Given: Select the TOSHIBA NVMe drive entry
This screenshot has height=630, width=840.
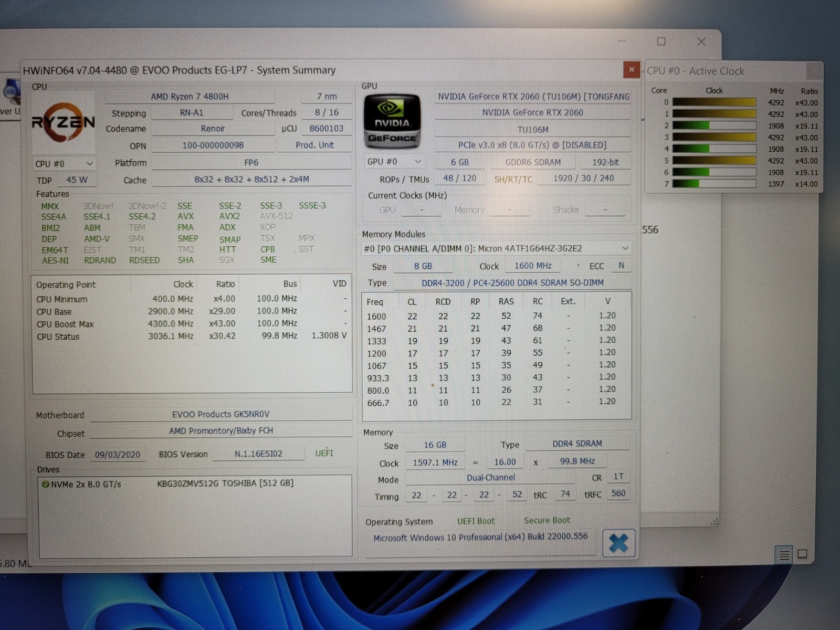Looking at the screenshot, I should click(x=168, y=484).
